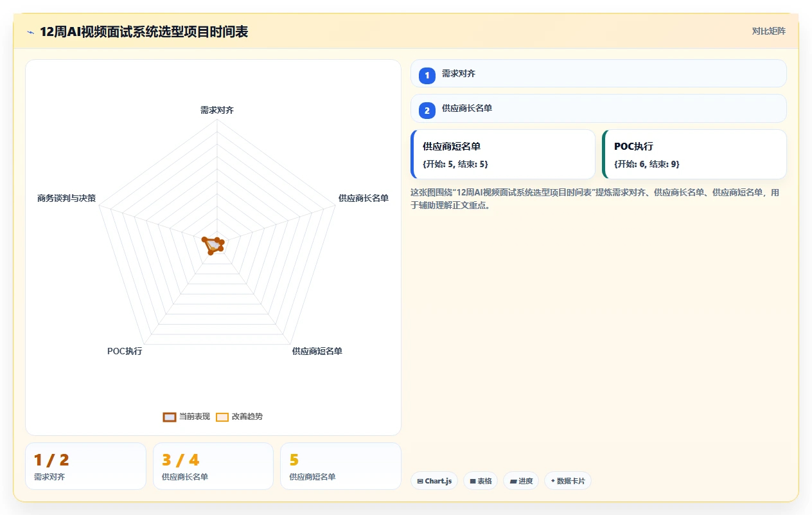Click the number 2 step badge

tap(427, 111)
